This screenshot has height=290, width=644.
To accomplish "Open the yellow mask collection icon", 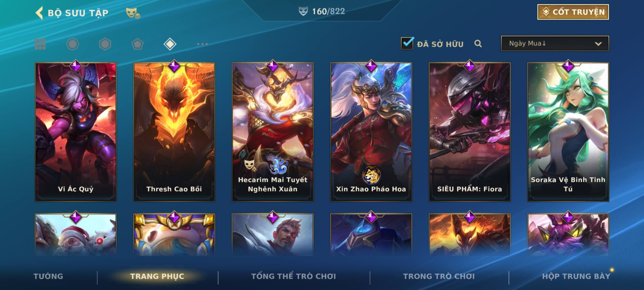I will [133, 13].
